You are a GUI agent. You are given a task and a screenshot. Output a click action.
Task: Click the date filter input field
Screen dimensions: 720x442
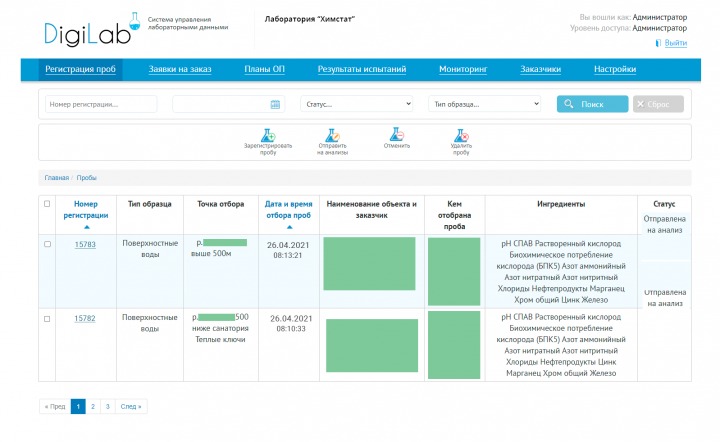tap(228, 104)
